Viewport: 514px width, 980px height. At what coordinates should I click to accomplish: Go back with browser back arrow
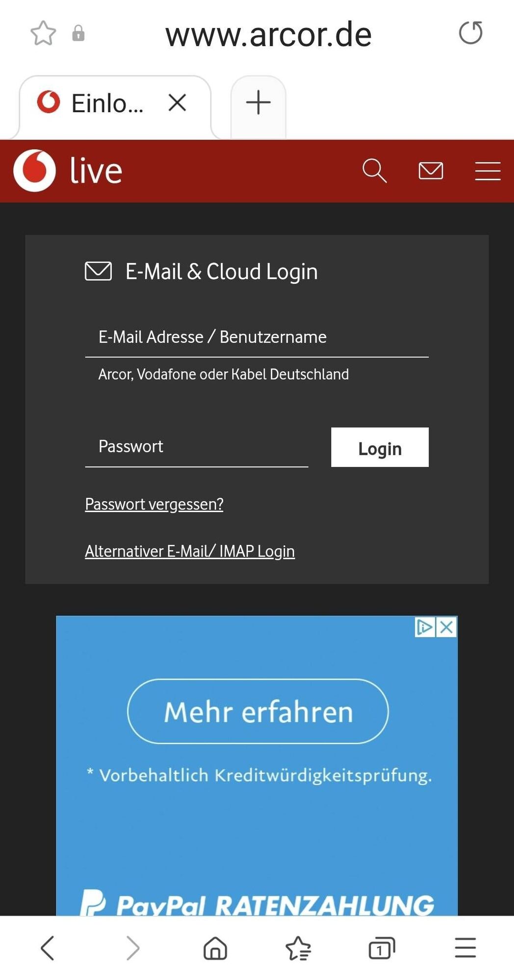point(48,948)
